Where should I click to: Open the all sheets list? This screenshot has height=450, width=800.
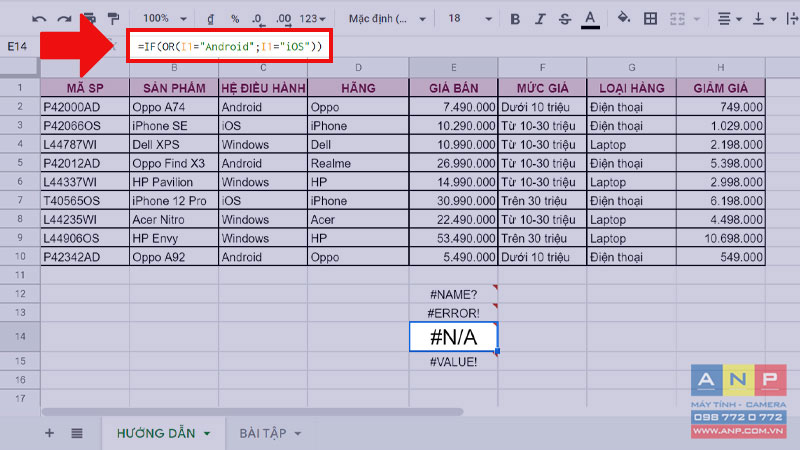(77, 433)
